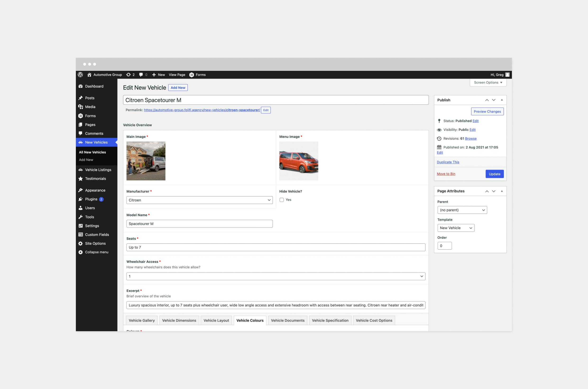The height and width of the screenshot is (389, 588).
Task: Toggle the Publish panel collapse triangle
Action: pyautogui.click(x=502, y=100)
